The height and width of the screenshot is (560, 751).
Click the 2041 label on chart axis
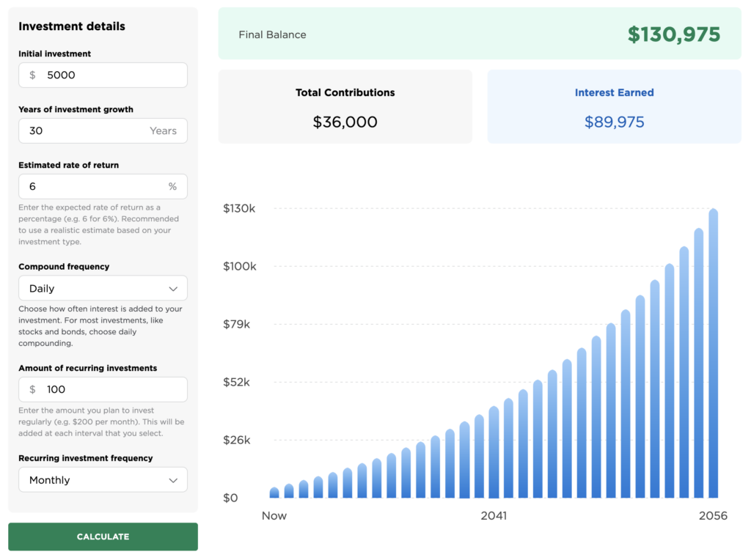[x=494, y=515]
